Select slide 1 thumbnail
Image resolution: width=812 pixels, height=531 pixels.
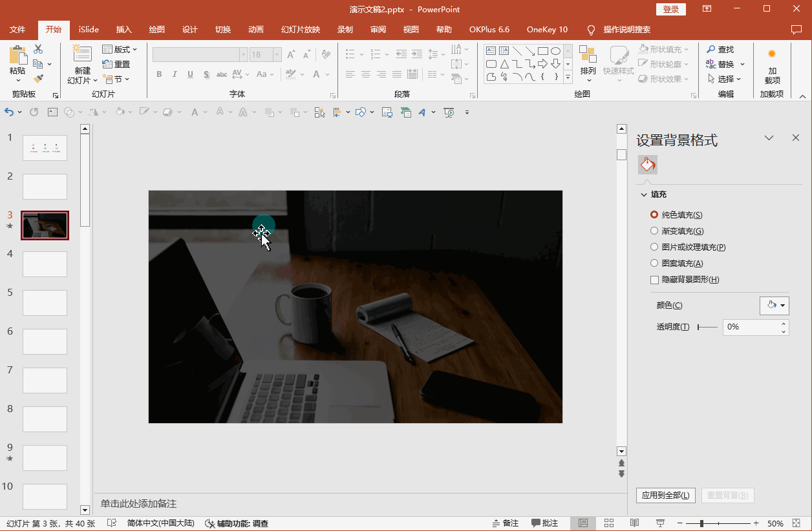coord(45,148)
